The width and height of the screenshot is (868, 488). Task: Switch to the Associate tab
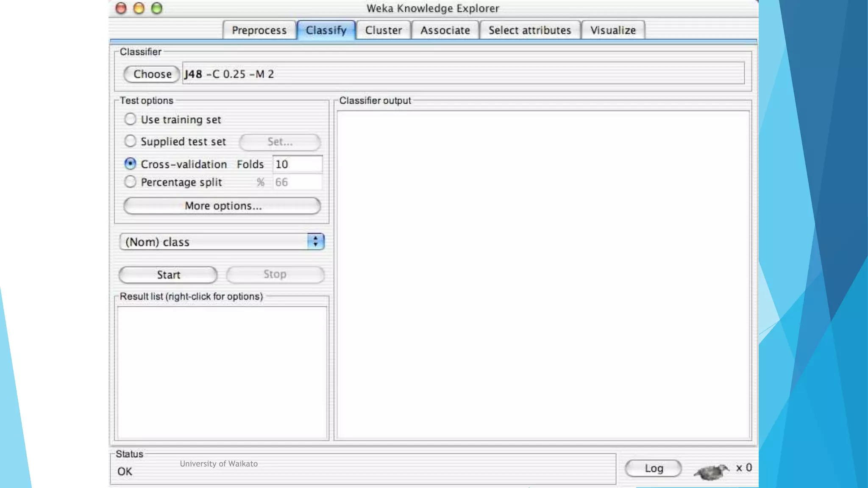click(445, 30)
